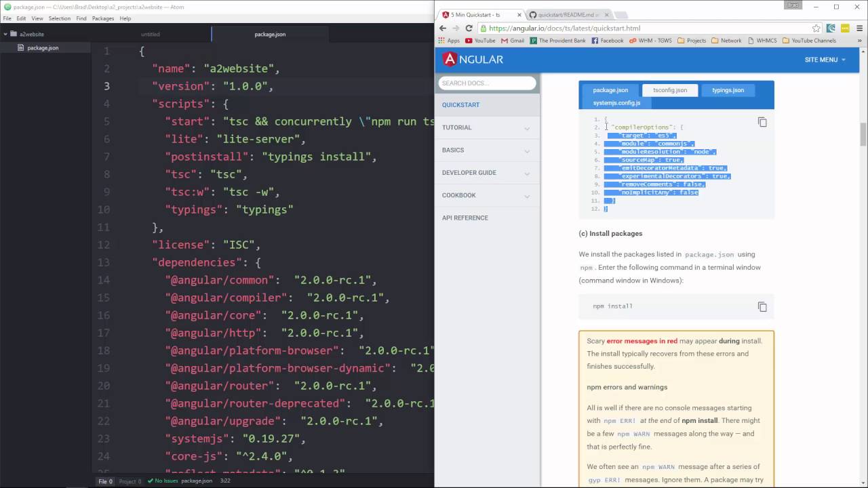868x488 pixels.
Task: Click the File 0 linter button
Action: coord(106,481)
